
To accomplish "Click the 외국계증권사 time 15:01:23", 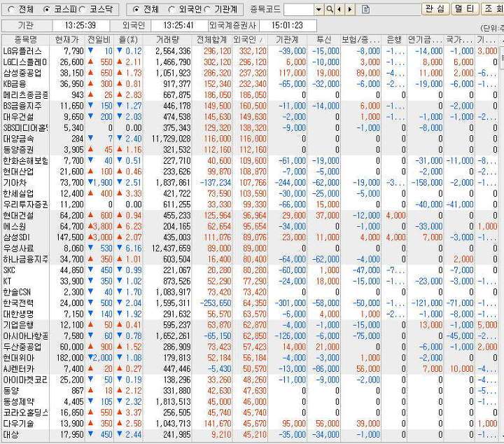I will click(288, 25).
